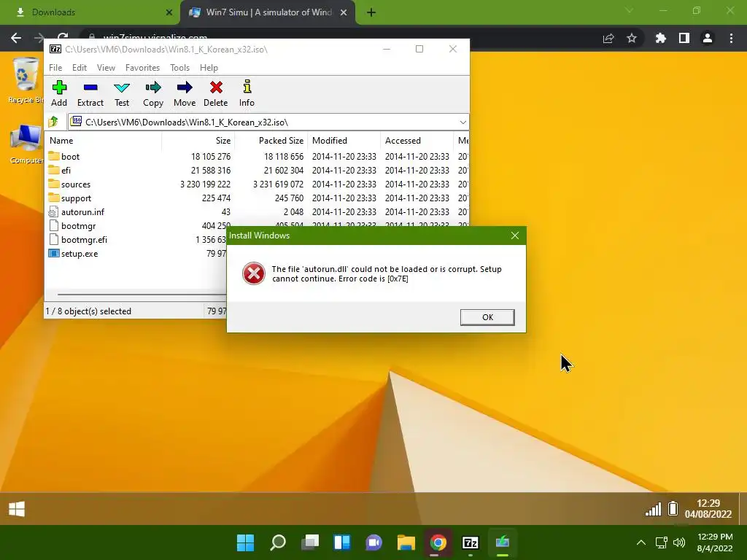Image resolution: width=747 pixels, height=560 pixels.
Task: Click the simulated network signal icon
Action: [x=653, y=509]
